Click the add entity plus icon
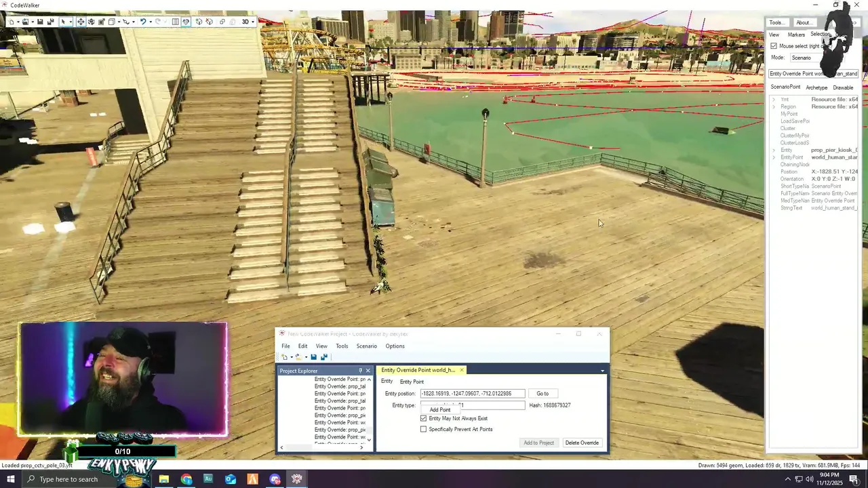The image size is (868, 488). 199,22
